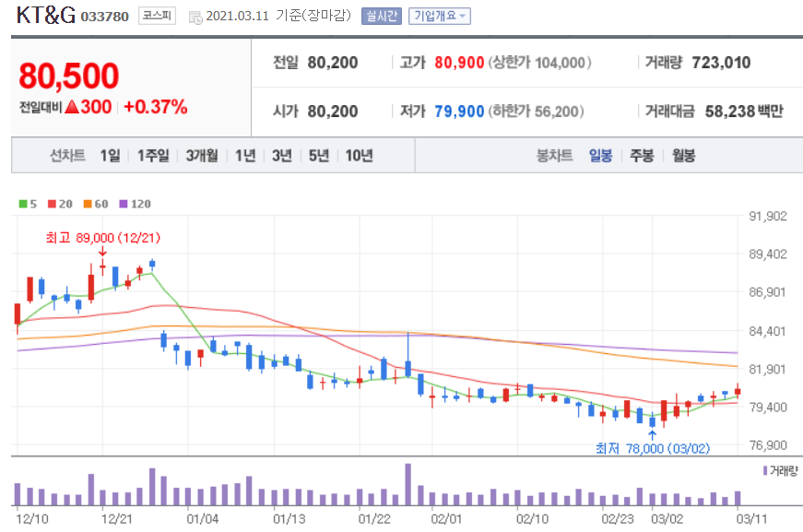This screenshot has height=532, width=803.
Task: Select the 1주일 line chart tab
Action: [x=153, y=155]
